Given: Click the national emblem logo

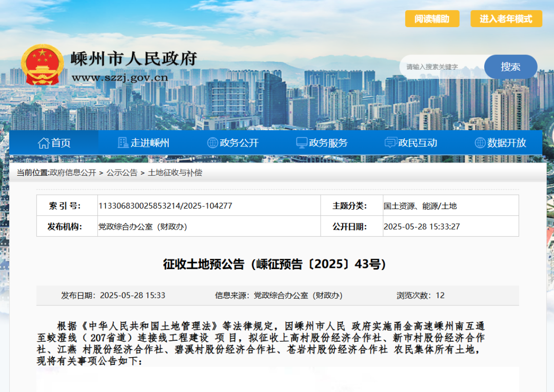Looking at the screenshot, I should click(x=42, y=65).
